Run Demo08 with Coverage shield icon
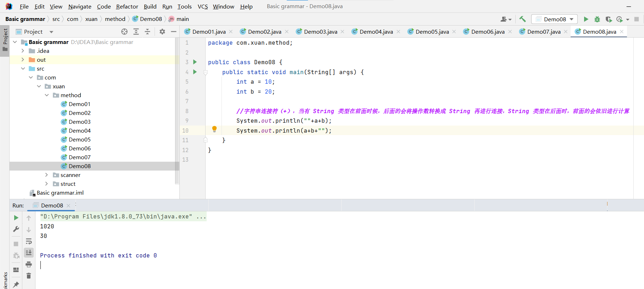The height and width of the screenshot is (289, 644). point(609,19)
